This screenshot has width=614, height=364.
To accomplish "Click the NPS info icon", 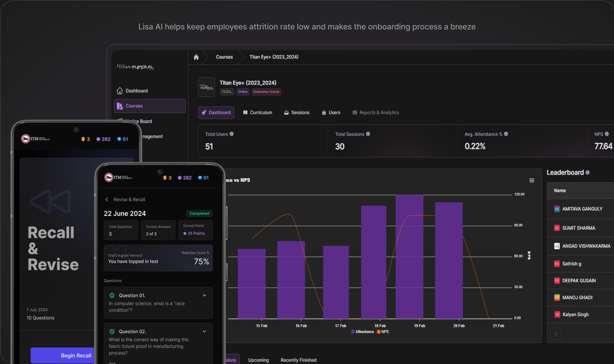I will (607, 134).
